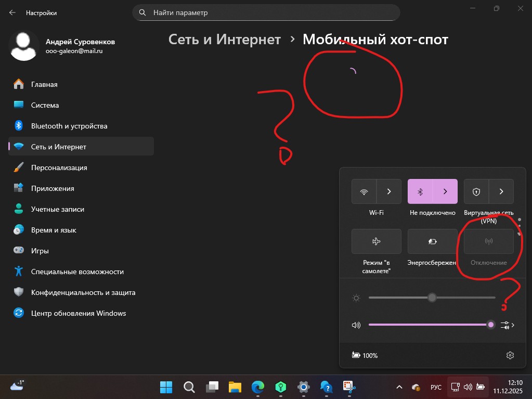
Task: Open Персонализация settings section
Action: 59,168
